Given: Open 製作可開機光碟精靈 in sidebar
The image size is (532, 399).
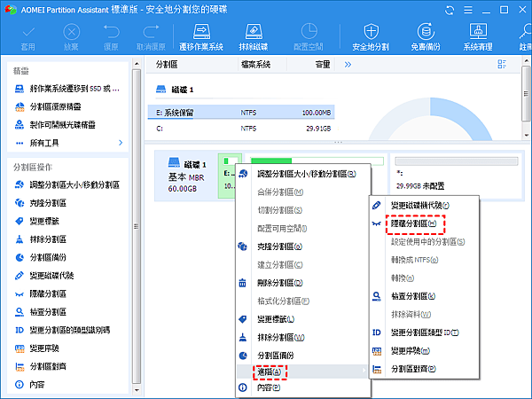Looking at the screenshot, I should [x=55, y=125].
